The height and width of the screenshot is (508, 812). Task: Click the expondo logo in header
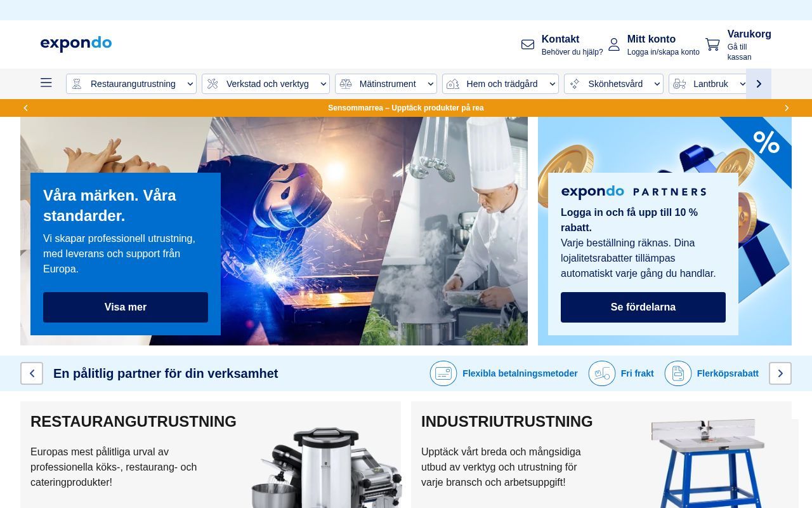(76, 44)
